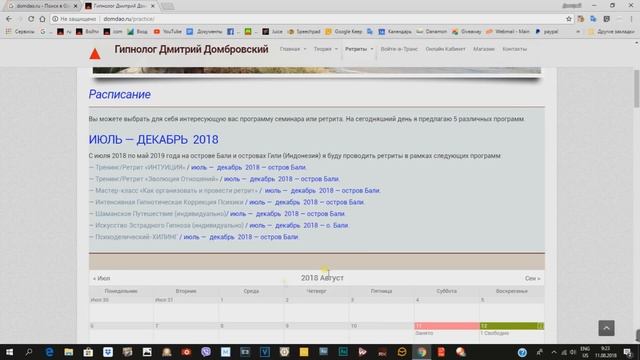Click the page vertical scrollbar thumb
Image resolution: width=640 pixels, height=360 pixels.
pos(636,89)
